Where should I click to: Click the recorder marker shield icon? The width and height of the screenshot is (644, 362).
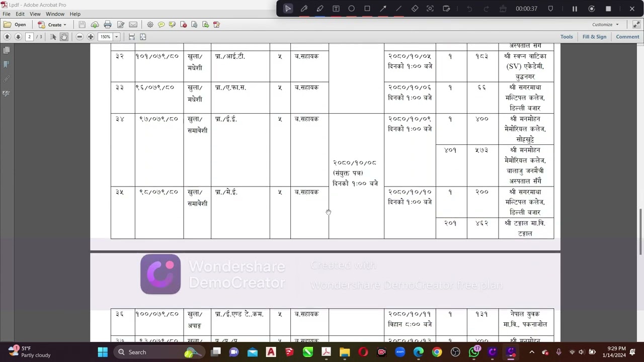click(550, 9)
